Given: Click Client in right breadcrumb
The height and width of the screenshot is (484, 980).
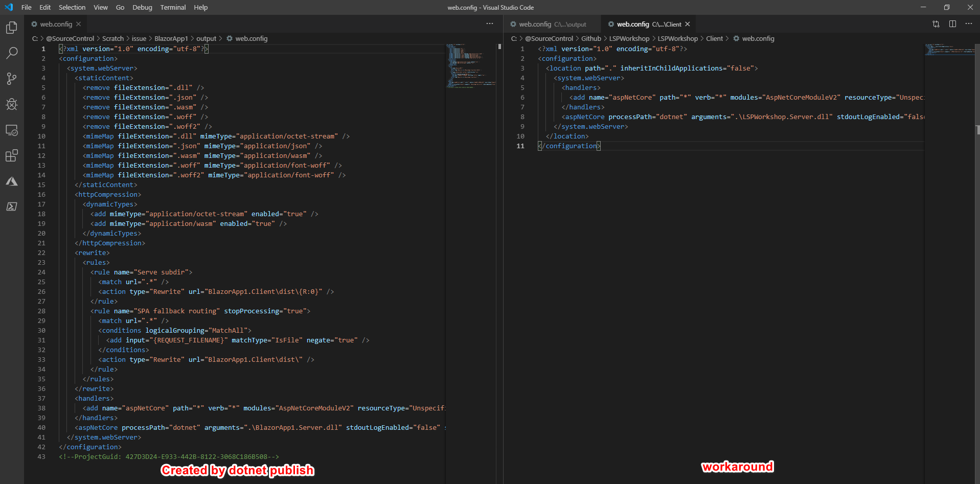Looking at the screenshot, I should coord(714,38).
